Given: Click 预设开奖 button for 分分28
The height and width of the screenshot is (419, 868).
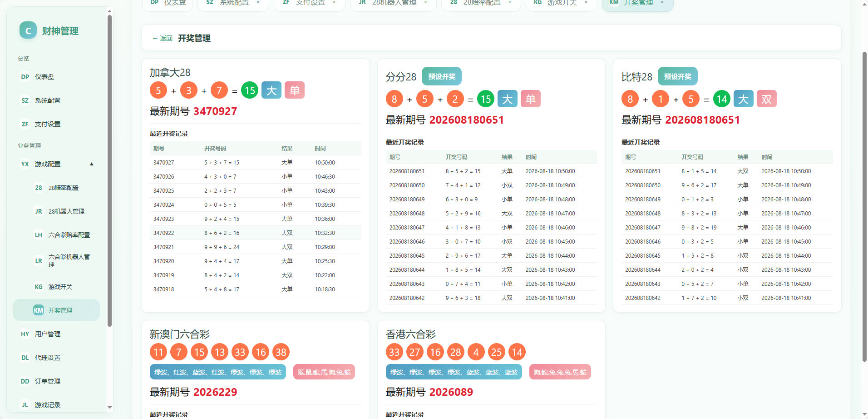Looking at the screenshot, I should [442, 76].
